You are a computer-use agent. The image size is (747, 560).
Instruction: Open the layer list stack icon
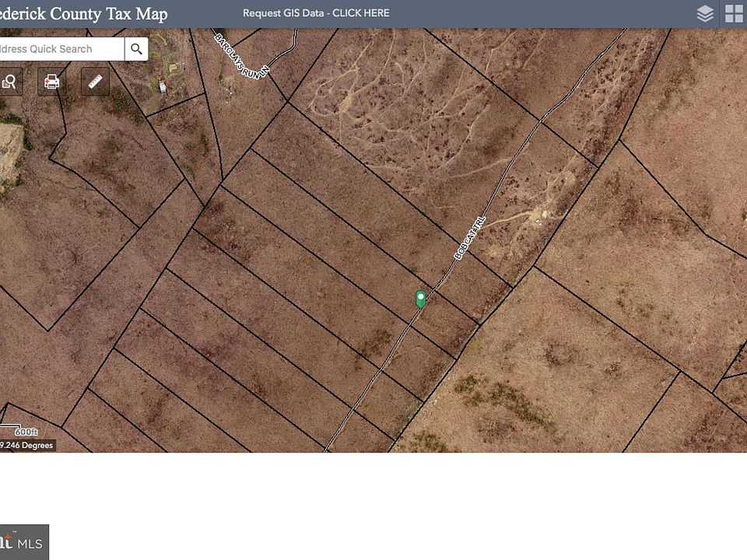705,14
